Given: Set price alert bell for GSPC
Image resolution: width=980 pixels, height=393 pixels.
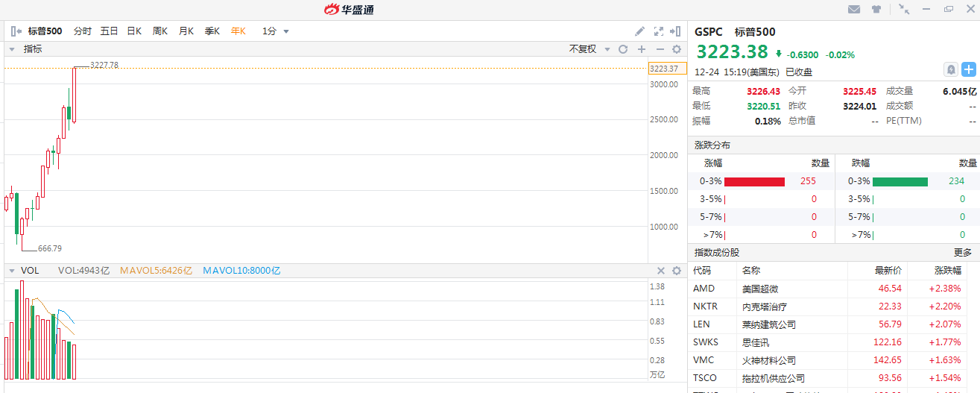Looking at the screenshot, I should point(951,69).
